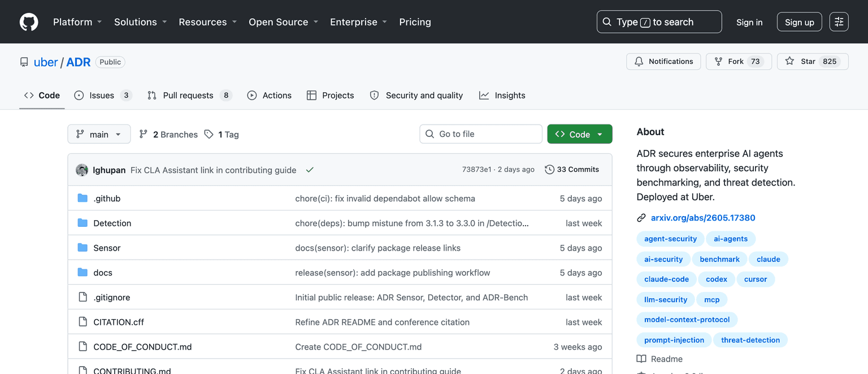Click the Notifications bell button
This screenshot has width=868, height=374.
663,62
